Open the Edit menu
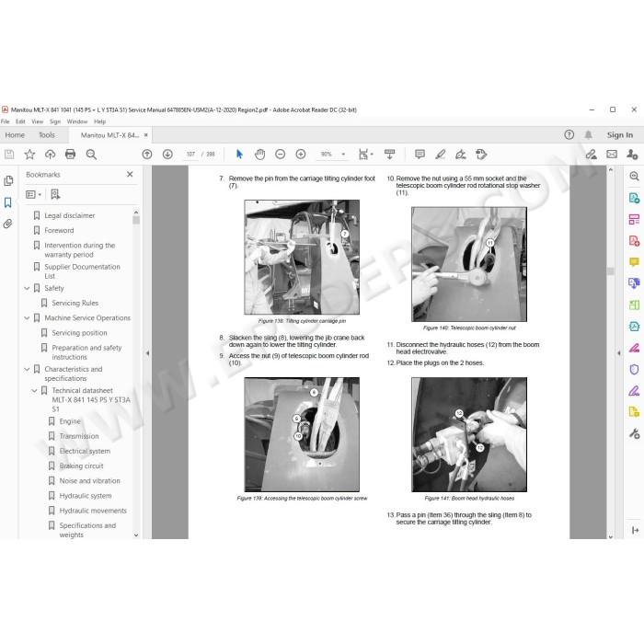The width and height of the screenshot is (644, 644). [x=20, y=121]
